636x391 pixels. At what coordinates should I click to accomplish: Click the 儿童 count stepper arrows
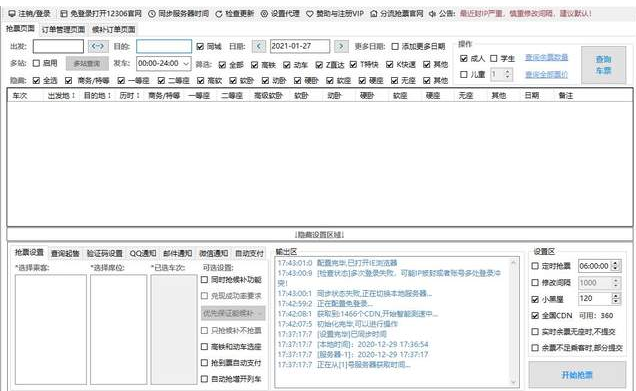(507, 74)
